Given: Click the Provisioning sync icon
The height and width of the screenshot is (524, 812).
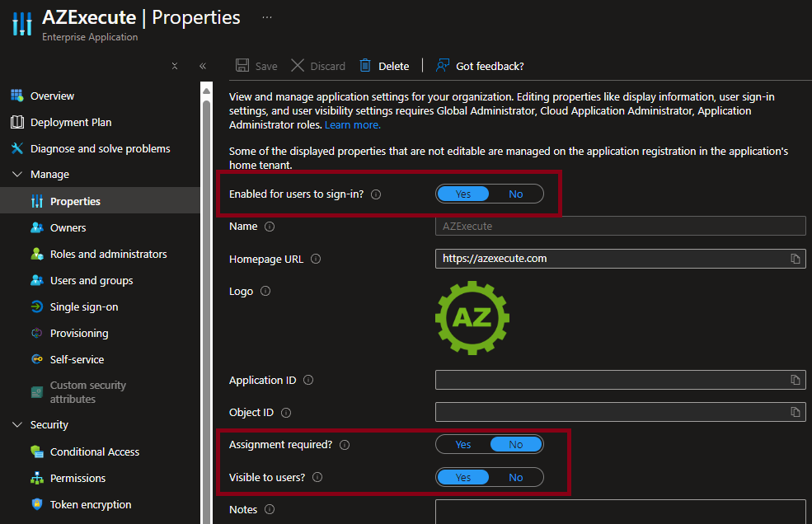Looking at the screenshot, I should [x=37, y=334].
